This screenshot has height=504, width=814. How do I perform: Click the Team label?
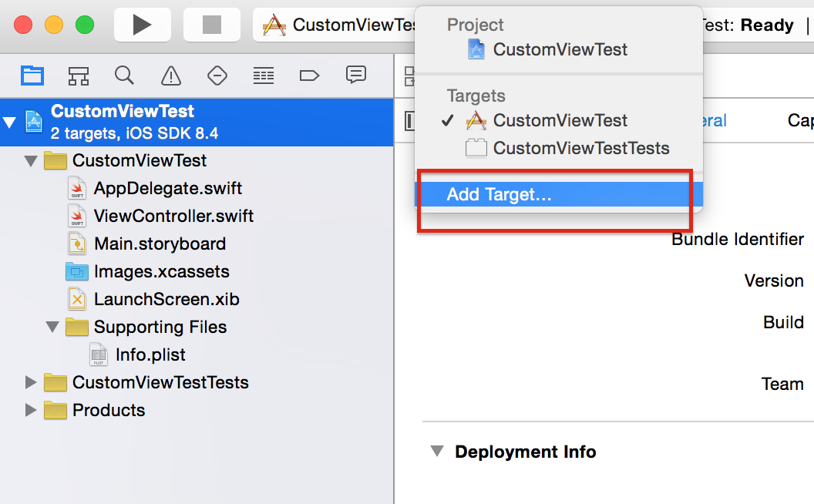coord(782,384)
